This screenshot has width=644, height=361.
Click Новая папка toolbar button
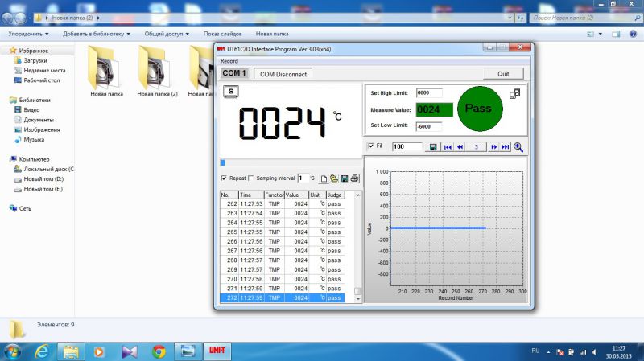tap(272, 34)
